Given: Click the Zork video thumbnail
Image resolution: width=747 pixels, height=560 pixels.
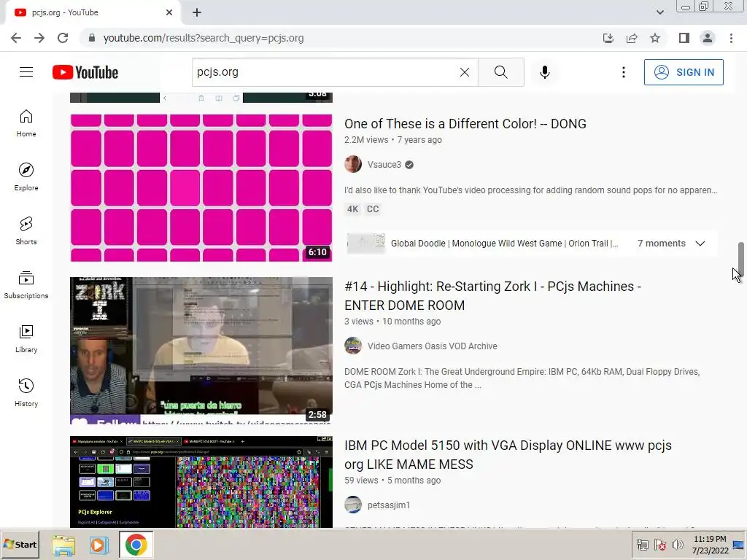Looking at the screenshot, I should point(201,351).
